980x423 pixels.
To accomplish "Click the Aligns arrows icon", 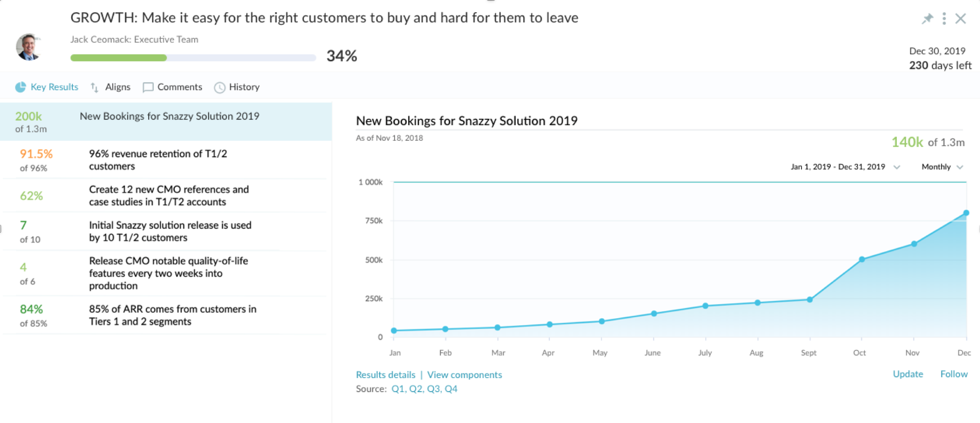I will 94,88.
